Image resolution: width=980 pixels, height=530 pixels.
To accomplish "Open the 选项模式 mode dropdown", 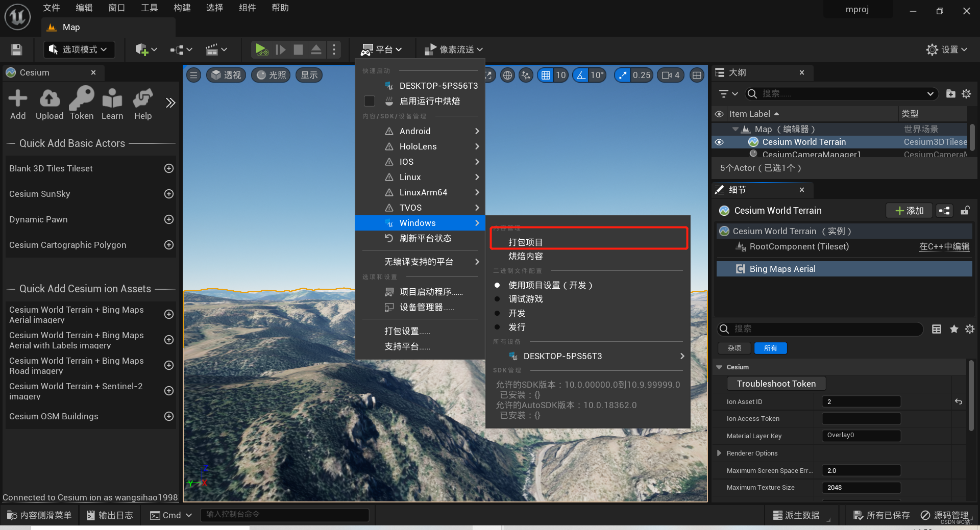I will coord(79,49).
